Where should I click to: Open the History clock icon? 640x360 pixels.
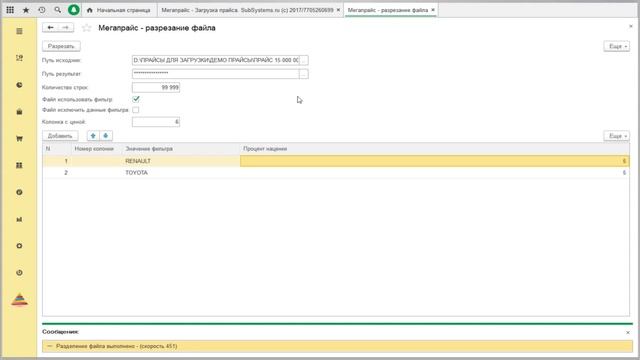click(42, 10)
